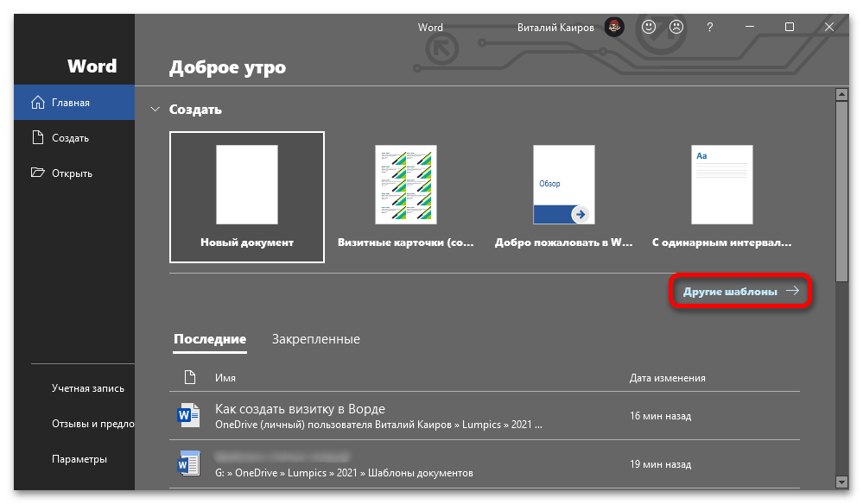The height and width of the screenshot is (504, 863).
Task: Open the Home (Главная) sidebar section
Action: pyautogui.click(x=74, y=102)
